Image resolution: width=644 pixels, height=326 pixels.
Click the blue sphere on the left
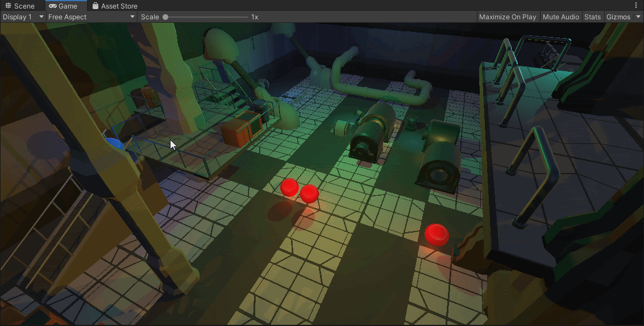click(114, 145)
